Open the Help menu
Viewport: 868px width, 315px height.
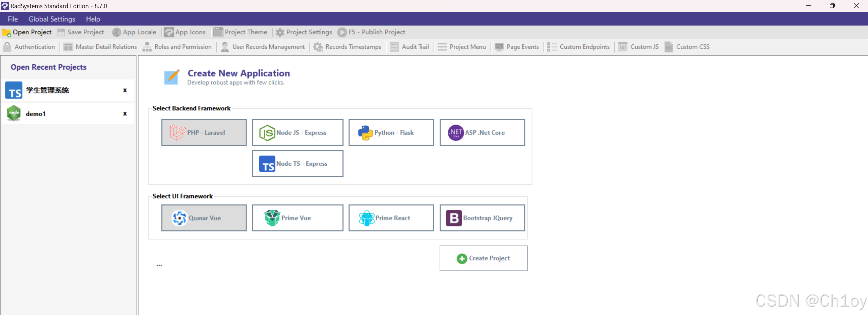click(x=93, y=19)
